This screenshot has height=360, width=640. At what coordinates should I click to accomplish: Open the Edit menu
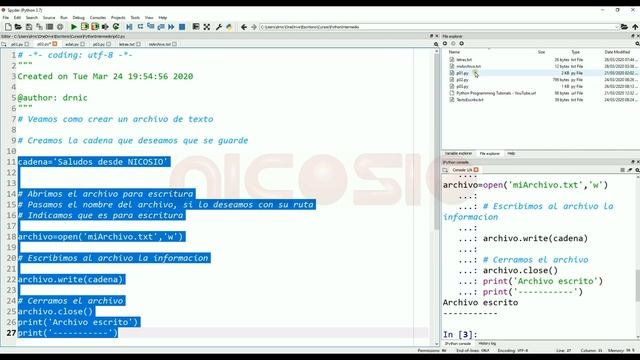tap(17, 18)
